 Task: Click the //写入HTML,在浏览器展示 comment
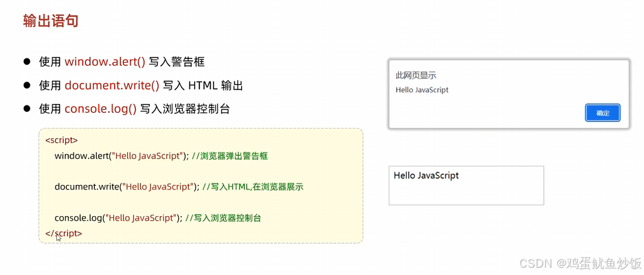tap(253, 187)
